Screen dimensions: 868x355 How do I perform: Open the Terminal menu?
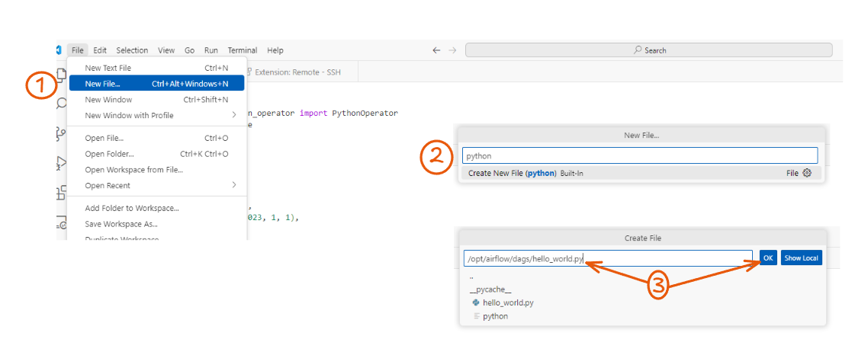(x=243, y=50)
